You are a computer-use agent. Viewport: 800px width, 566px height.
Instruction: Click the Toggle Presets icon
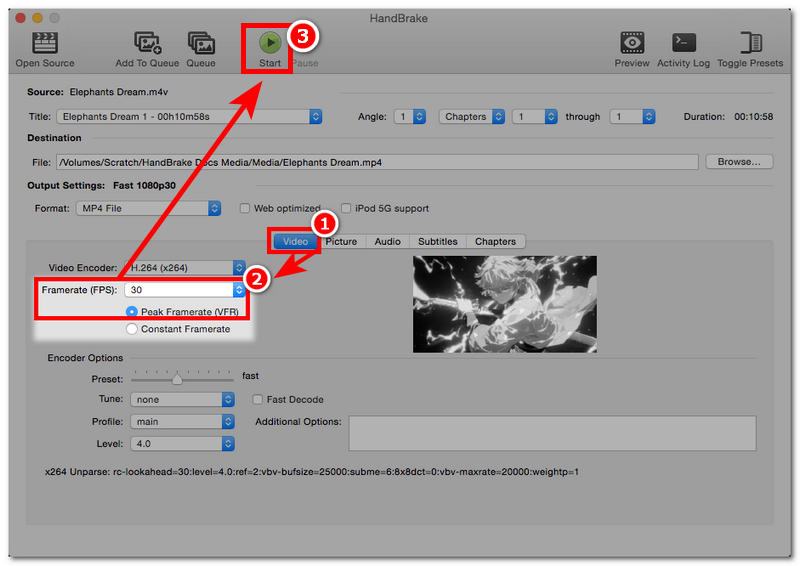750,42
